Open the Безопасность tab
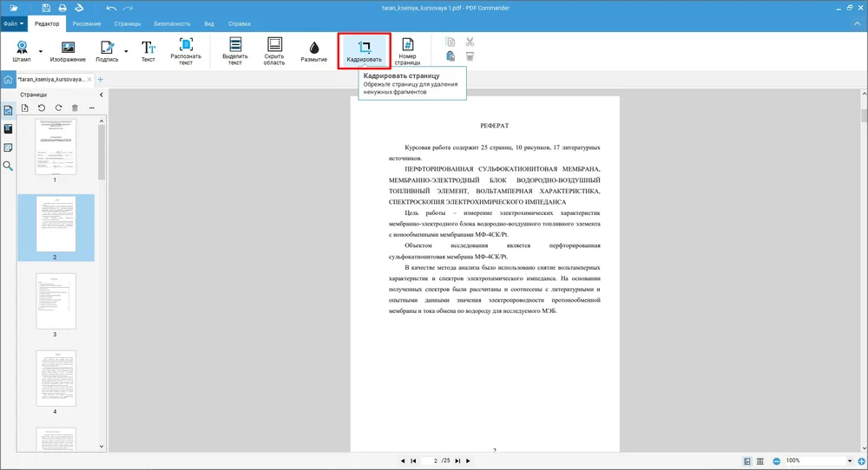Image resolution: width=868 pixels, height=470 pixels. 172,23
